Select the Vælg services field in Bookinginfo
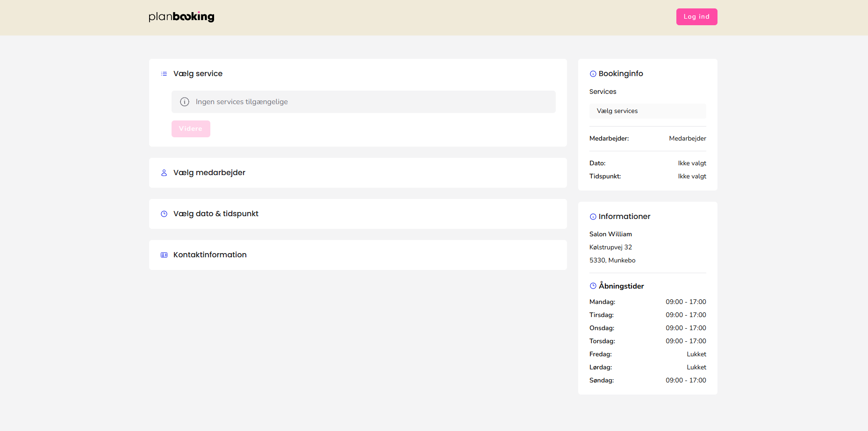 (647, 111)
